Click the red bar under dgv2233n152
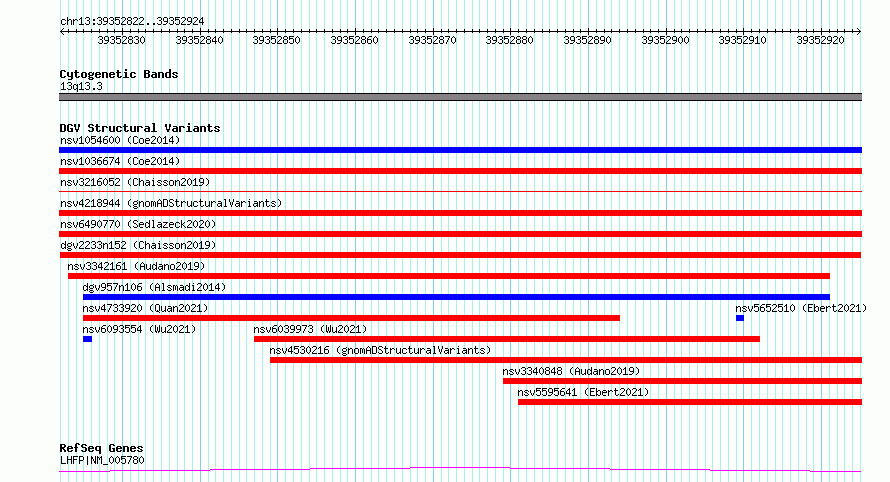Image resolution: width=890 pixels, height=482 pixels. pos(460,255)
